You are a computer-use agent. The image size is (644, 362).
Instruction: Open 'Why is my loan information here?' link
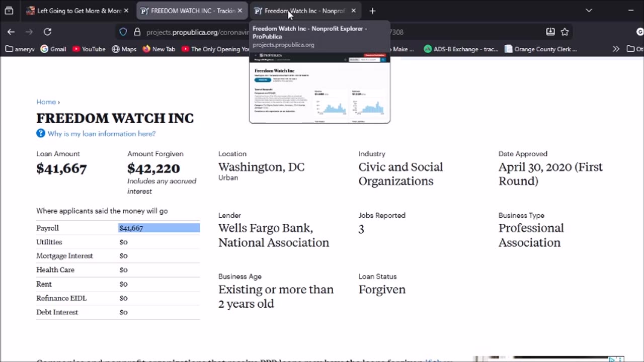(x=102, y=134)
